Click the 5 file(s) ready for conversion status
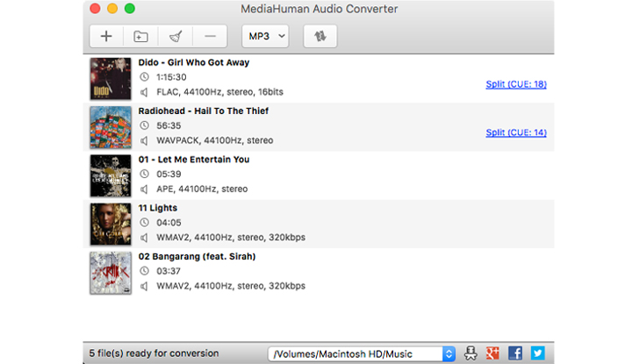This screenshot has width=639, height=364. pyautogui.click(x=154, y=353)
